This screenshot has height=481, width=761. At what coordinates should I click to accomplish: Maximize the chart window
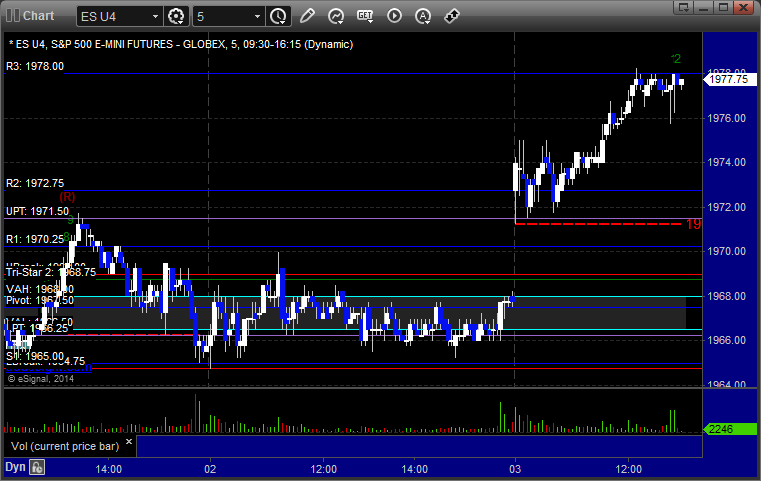point(723,7)
